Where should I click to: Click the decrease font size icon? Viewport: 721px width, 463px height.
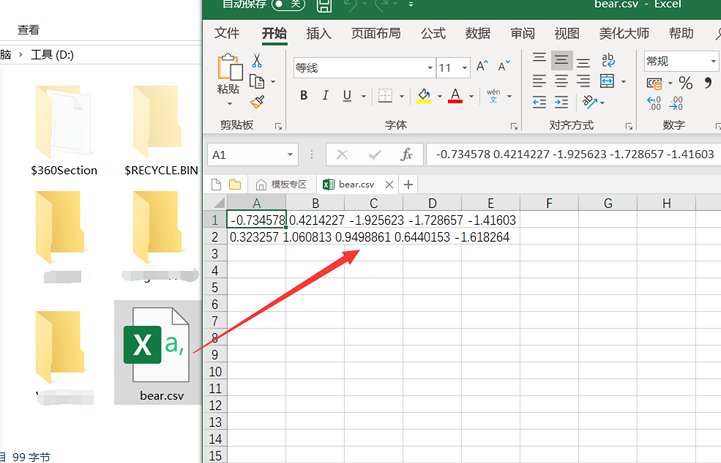pos(504,67)
